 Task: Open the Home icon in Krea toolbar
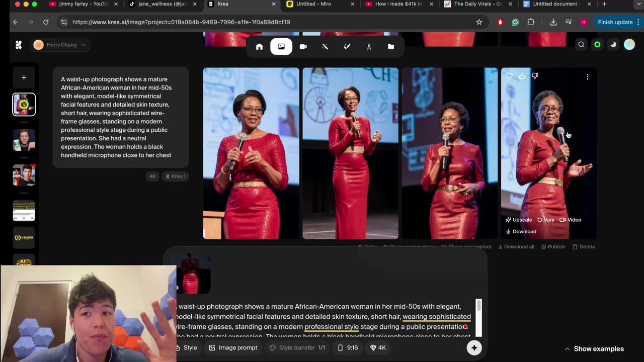click(x=259, y=47)
